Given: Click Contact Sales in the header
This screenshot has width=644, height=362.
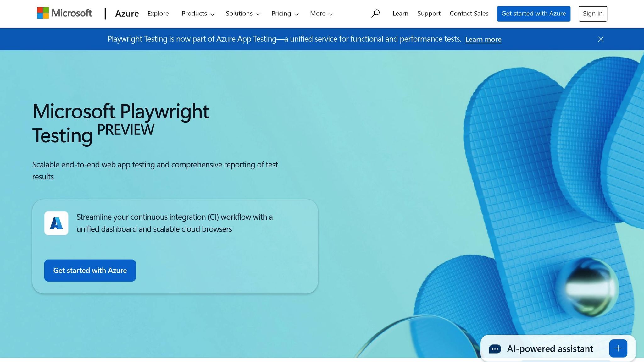Looking at the screenshot, I should point(469,14).
